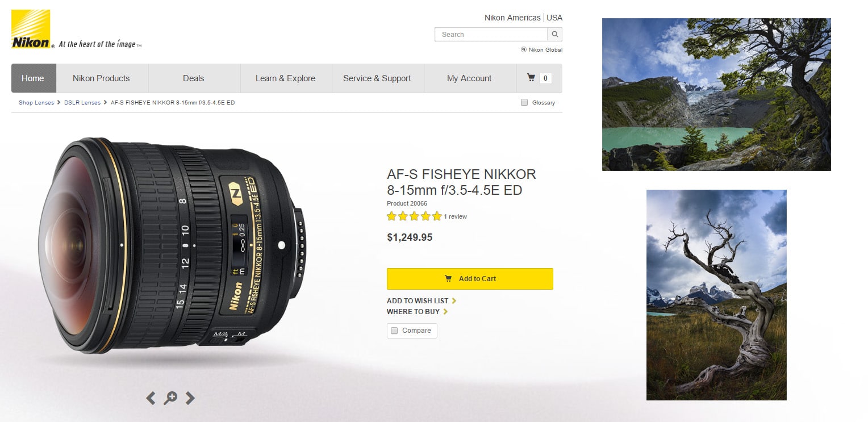The width and height of the screenshot is (868, 422).
Task: Open the 1 review link
Action: pos(456,216)
